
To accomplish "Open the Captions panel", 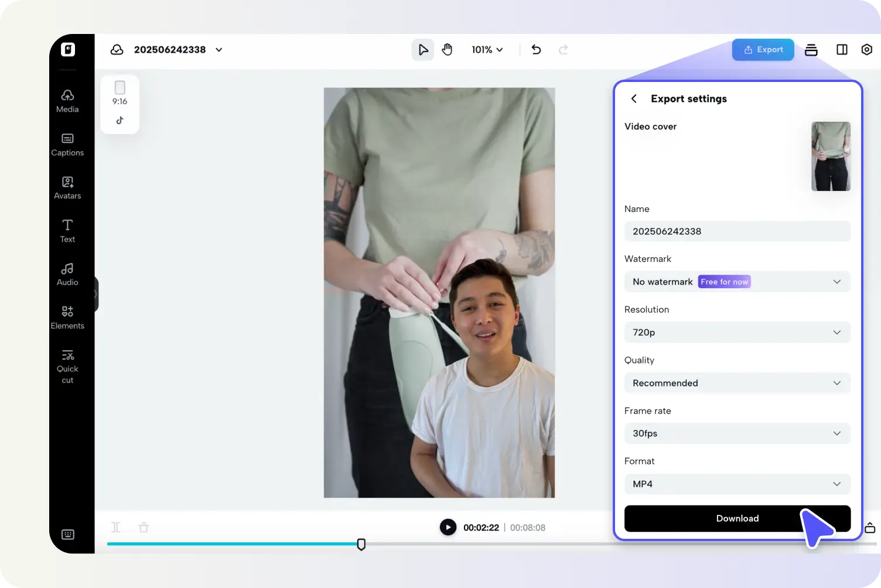I will (x=67, y=144).
